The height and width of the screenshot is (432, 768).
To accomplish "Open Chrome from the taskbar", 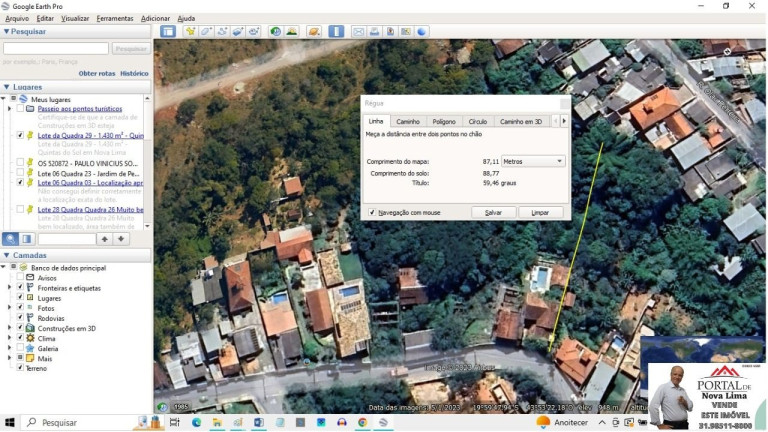I will pos(362,422).
